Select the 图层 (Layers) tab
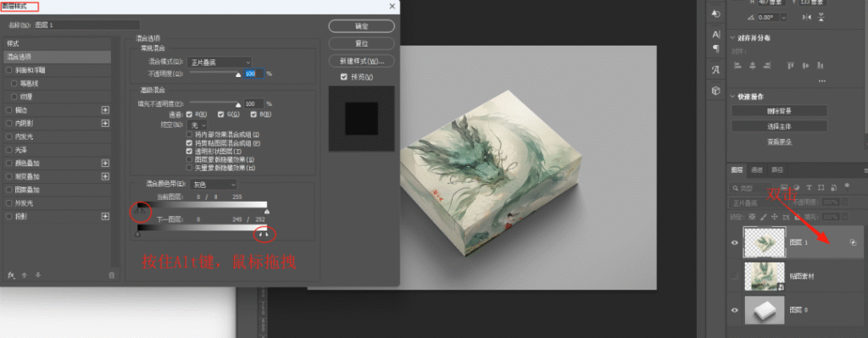This screenshot has width=868, height=338. point(737,169)
